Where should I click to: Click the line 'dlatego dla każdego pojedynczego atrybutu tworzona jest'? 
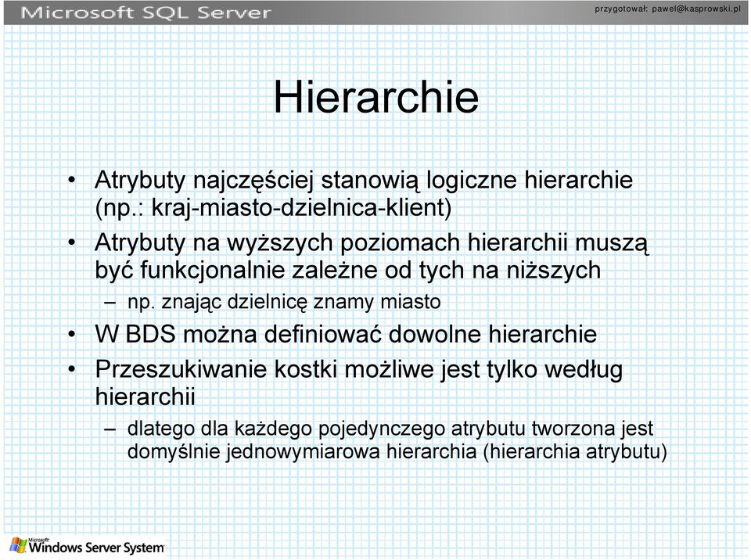390,429
